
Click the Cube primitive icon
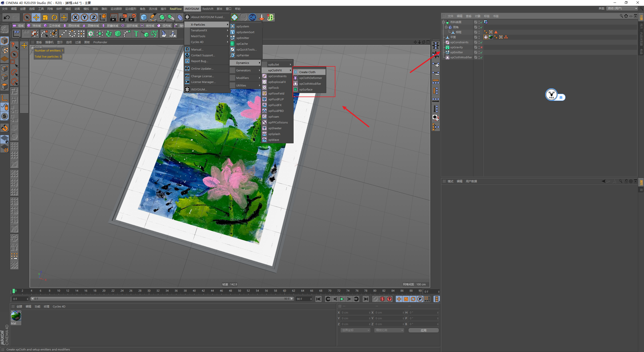[144, 17]
